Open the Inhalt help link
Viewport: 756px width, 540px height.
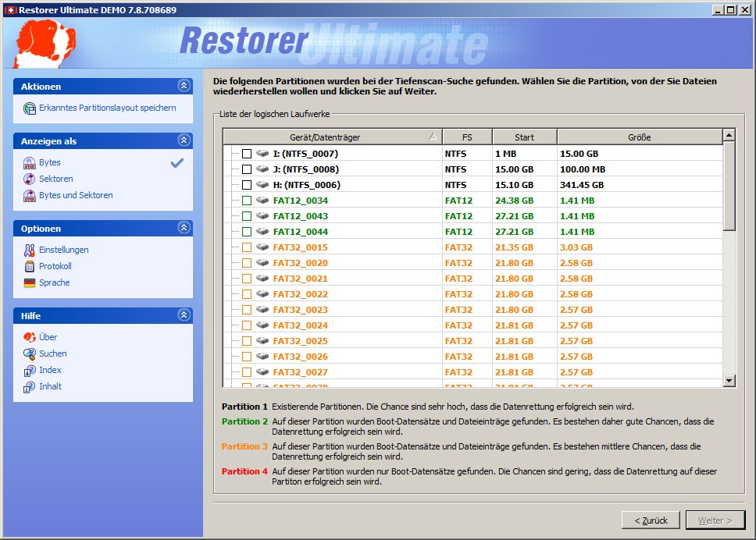50,387
